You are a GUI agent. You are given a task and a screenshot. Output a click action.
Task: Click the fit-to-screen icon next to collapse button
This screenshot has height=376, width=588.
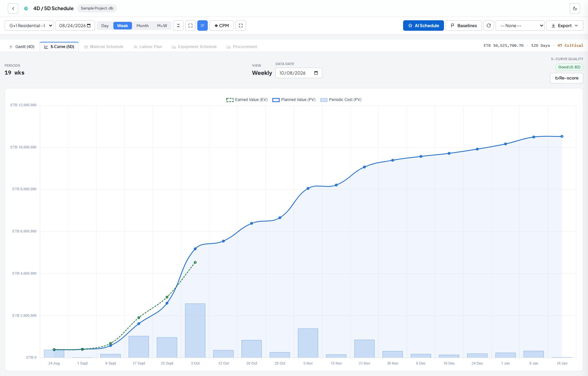[x=190, y=26]
